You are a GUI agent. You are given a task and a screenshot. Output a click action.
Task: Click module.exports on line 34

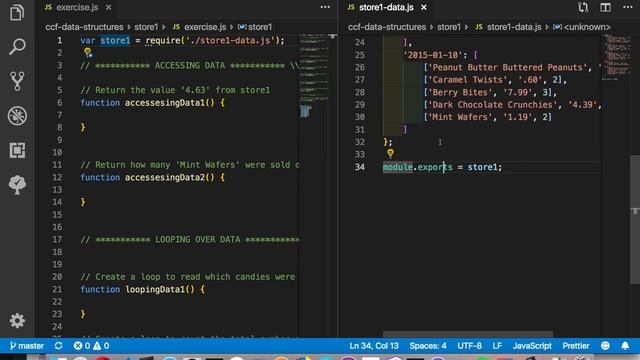(x=418, y=167)
